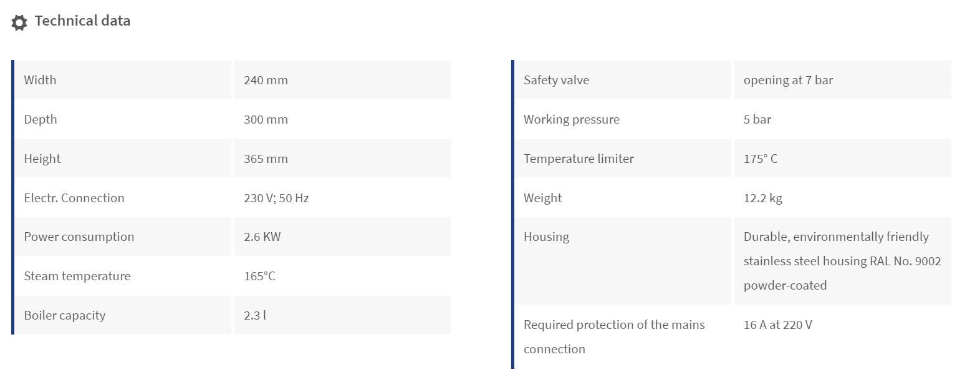This screenshot has width=980, height=372.
Task: Select the 240 mm width value
Action: coord(266,80)
